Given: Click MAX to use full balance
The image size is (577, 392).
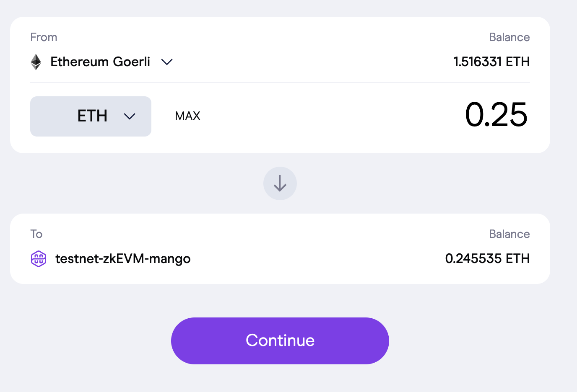Looking at the screenshot, I should (x=187, y=116).
